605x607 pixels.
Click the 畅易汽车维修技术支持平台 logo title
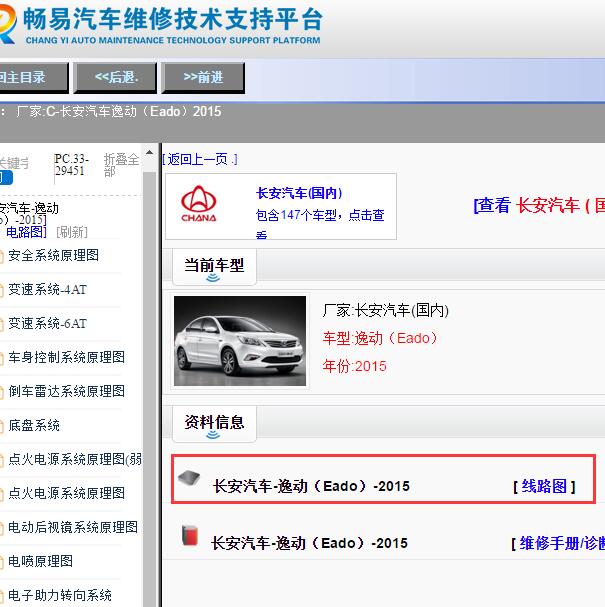tap(173, 19)
